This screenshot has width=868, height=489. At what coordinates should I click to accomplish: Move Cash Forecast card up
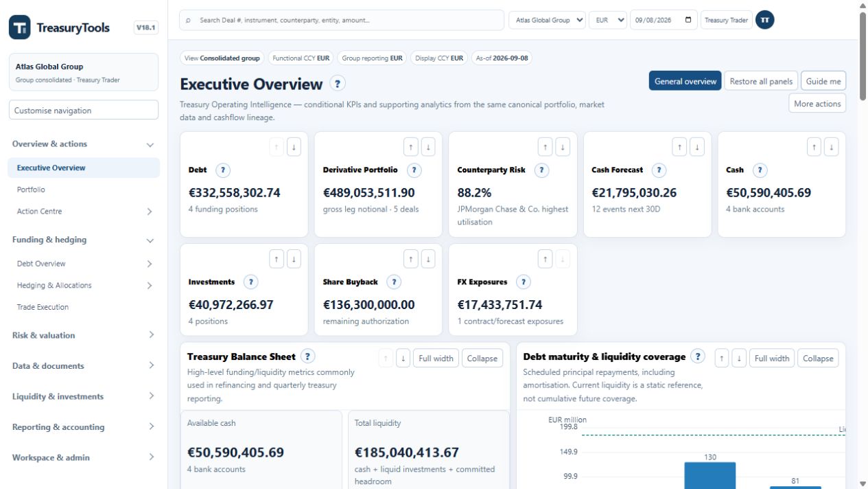[x=679, y=146]
